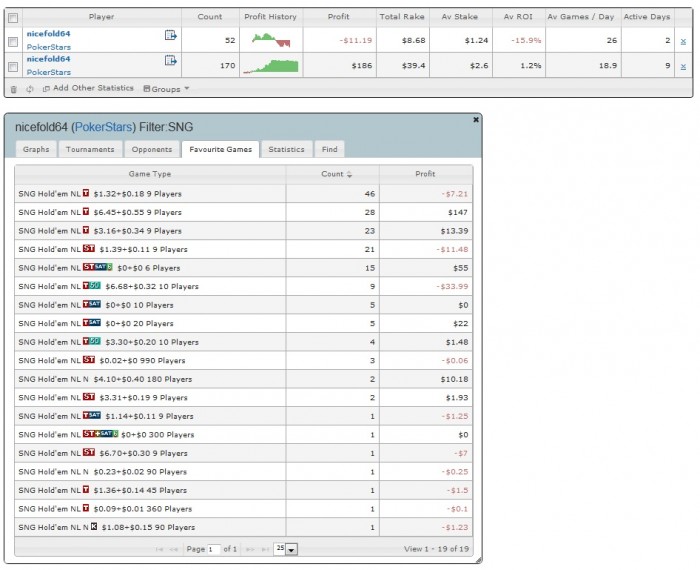Click knockout K icon in $1.08+$0.15 row

pyautogui.click(x=94, y=526)
